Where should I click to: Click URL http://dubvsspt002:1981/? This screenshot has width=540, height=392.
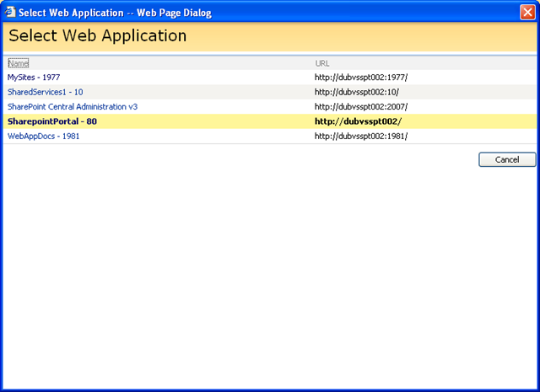[x=361, y=137]
